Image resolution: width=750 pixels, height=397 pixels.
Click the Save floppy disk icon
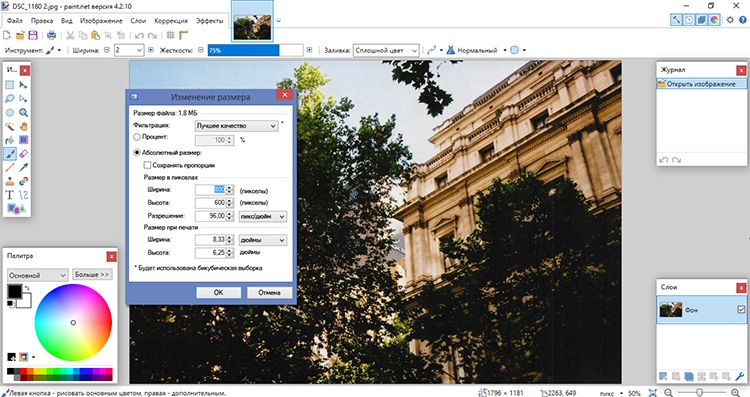[33, 35]
